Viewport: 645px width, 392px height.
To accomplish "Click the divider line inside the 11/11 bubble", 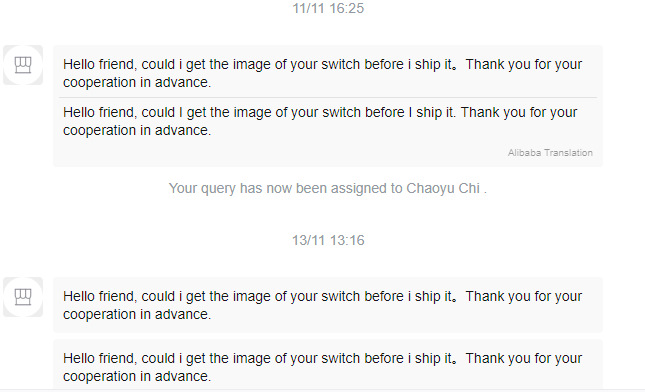I will 328,97.
